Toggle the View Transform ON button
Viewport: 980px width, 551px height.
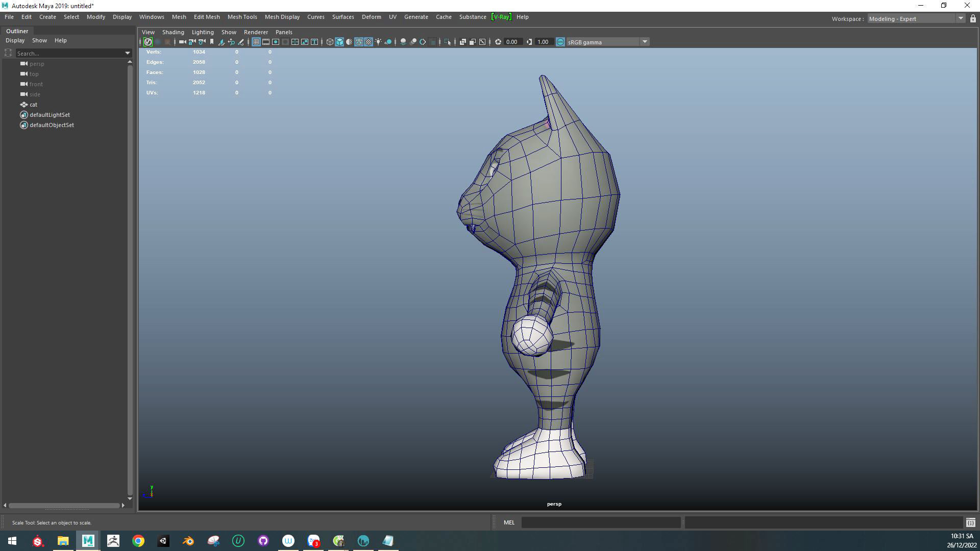560,42
